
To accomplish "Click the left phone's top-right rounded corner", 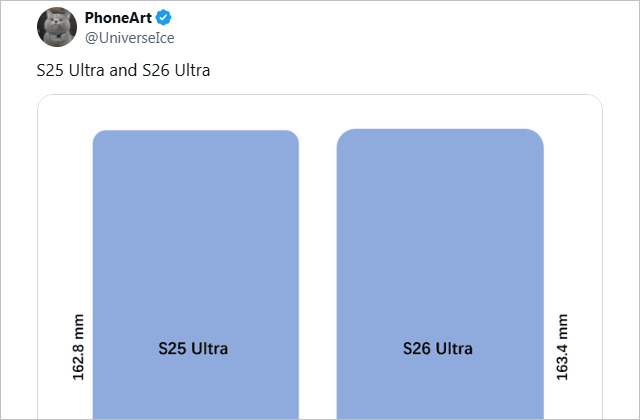I will coord(293,137).
